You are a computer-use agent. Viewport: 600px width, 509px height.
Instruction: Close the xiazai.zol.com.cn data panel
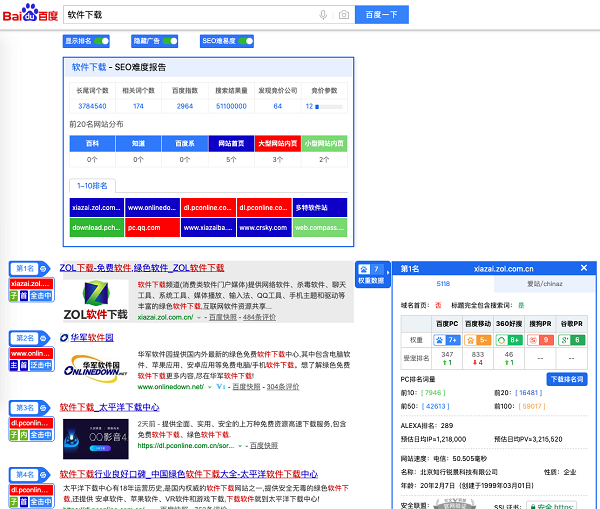click(584, 268)
